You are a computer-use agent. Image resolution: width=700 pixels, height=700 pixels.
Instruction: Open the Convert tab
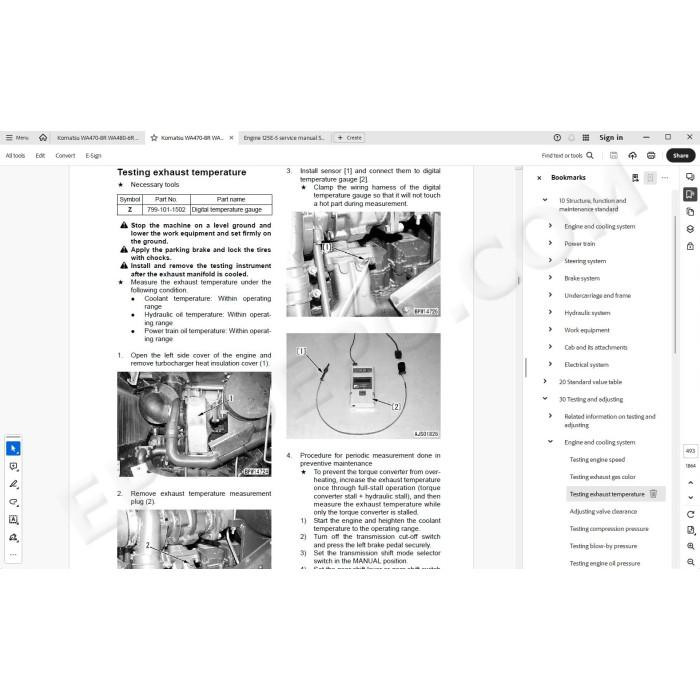click(65, 155)
